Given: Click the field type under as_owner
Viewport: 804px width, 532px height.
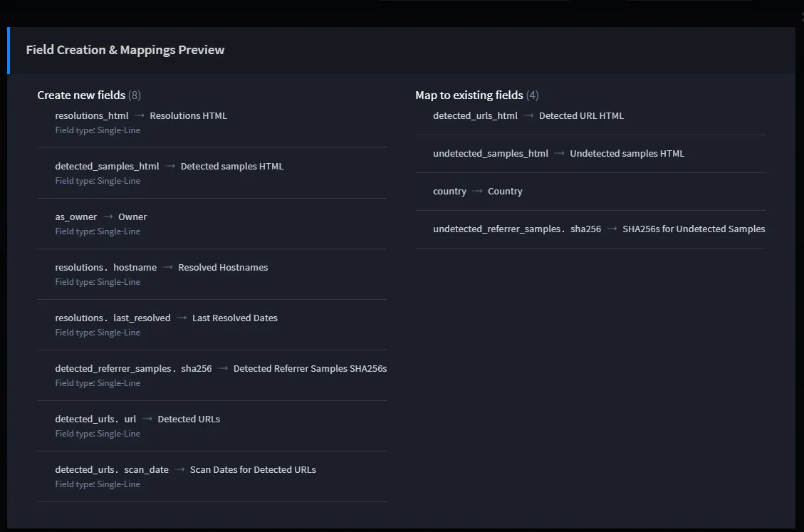Looking at the screenshot, I should (x=98, y=231).
